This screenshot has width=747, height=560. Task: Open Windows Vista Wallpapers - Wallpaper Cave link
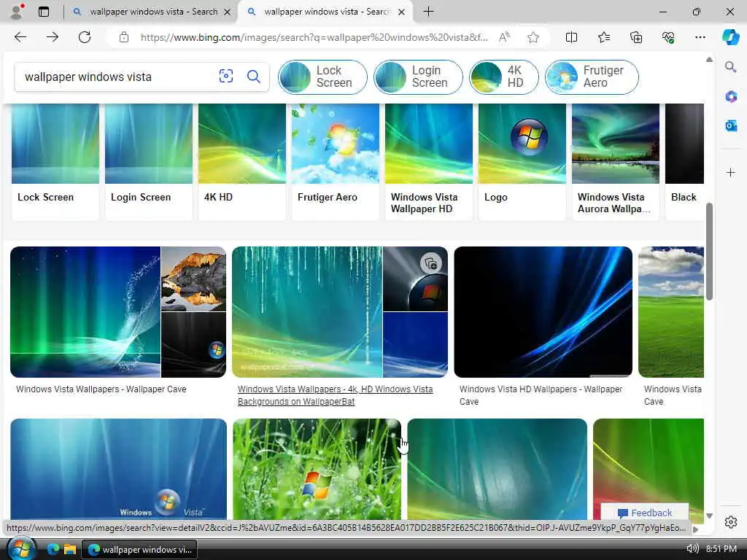click(x=101, y=389)
